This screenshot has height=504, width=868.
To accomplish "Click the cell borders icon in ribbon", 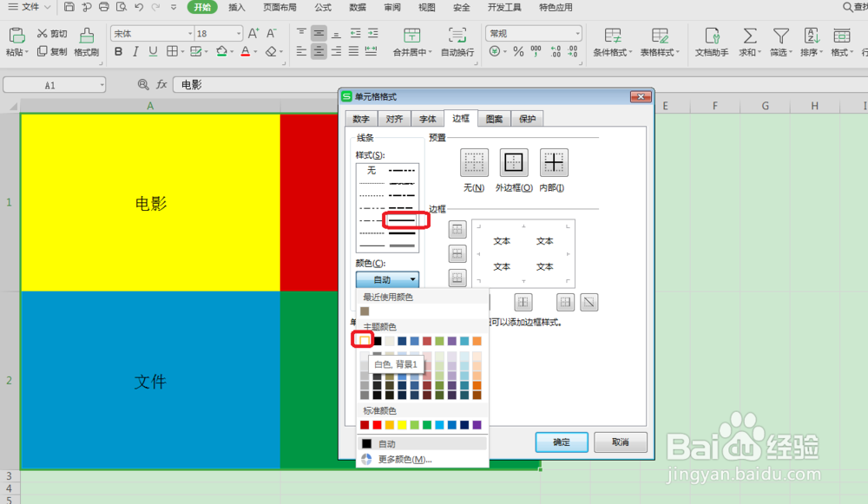I will tap(172, 51).
